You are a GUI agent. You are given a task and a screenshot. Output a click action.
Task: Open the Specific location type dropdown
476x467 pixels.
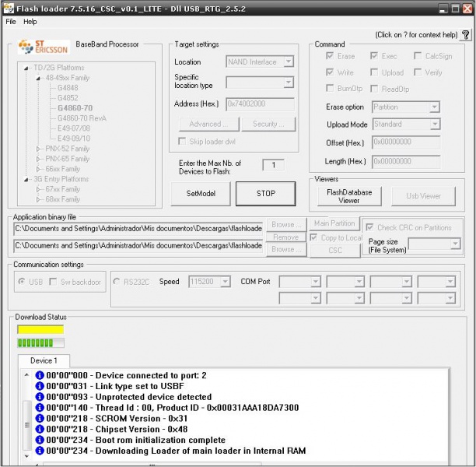click(x=289, y=82)
